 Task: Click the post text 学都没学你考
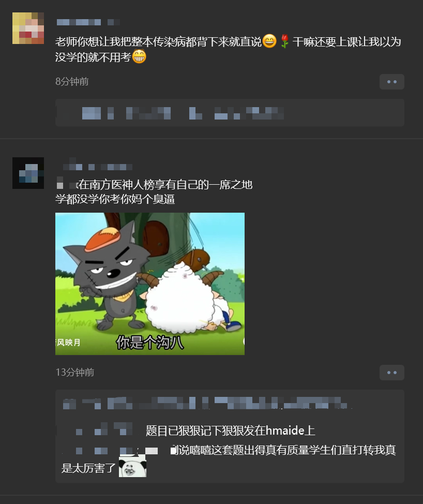pyautogui.click(x=115, y=199)
